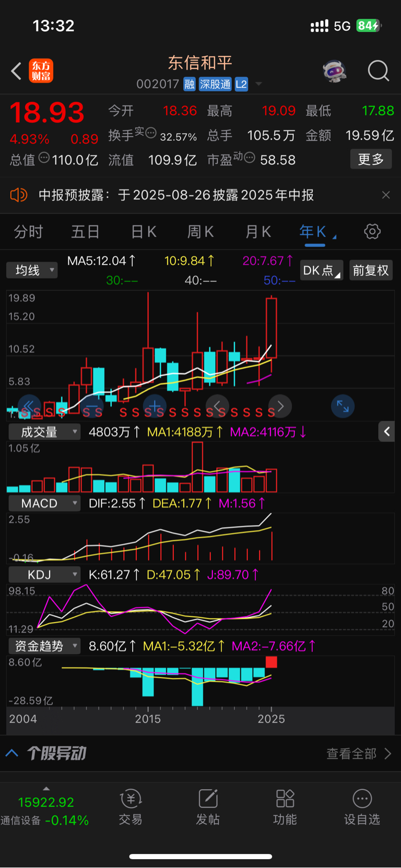Image resolution: width=401 pixels, height=868 pixels.
Task: Tap the double-left fast rewind chart button
Action: (x=29, y=406)
